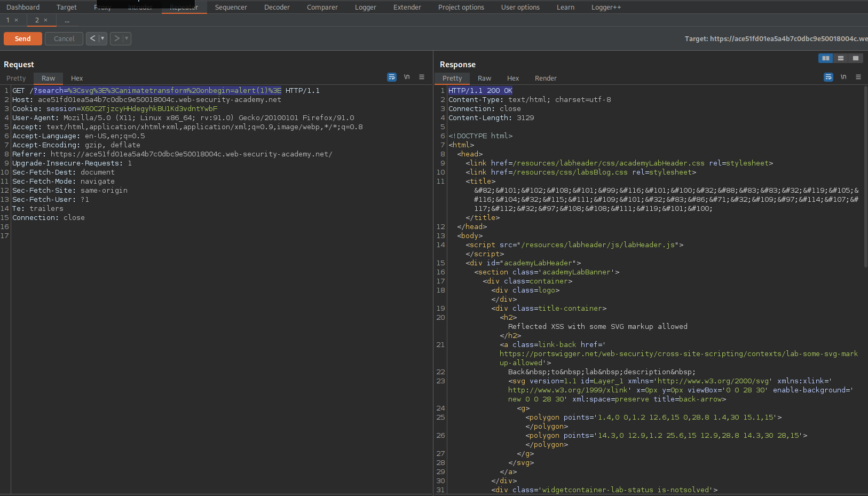
Task: Click 'Connection: close' line in the request
Action: [x=49, y=218]
